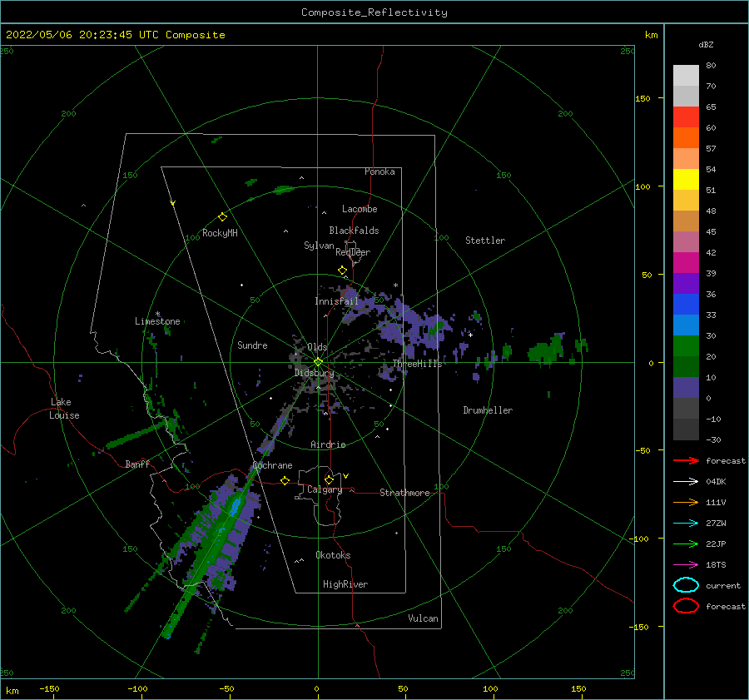Select the green 22JP arrow legend entry
749x700 pixels.
pyautogui.click(x=686, y=544)
